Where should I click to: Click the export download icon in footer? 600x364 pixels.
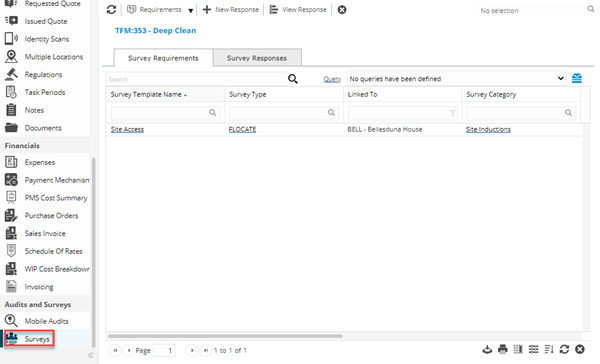(x=487, y=349)
